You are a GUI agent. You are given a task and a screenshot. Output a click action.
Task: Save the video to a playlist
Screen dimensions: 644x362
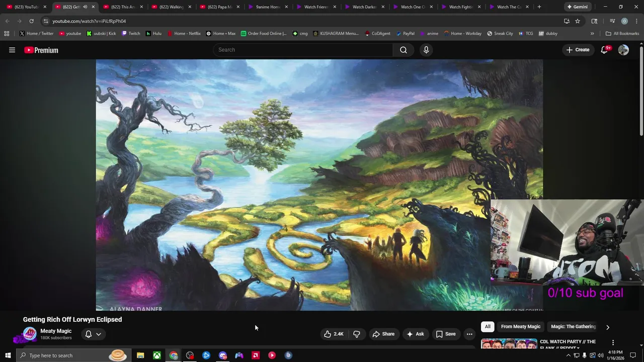pyautogui.click(x=446, y=334)
